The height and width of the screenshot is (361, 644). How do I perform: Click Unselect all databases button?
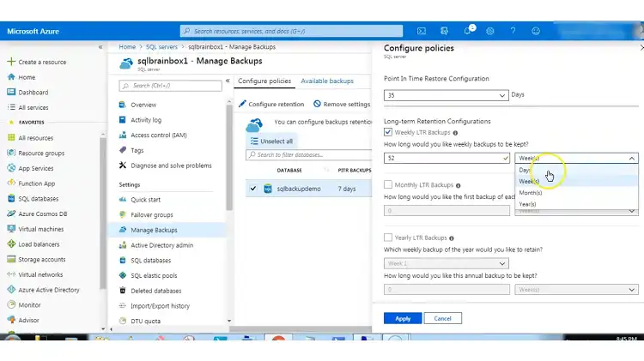[x=272, y=141]
